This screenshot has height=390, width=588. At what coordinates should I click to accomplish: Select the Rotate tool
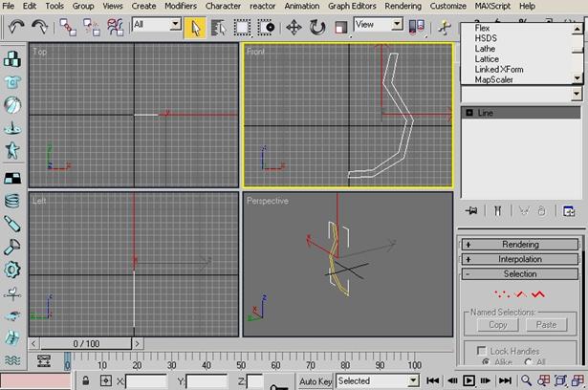click(316, 27)
